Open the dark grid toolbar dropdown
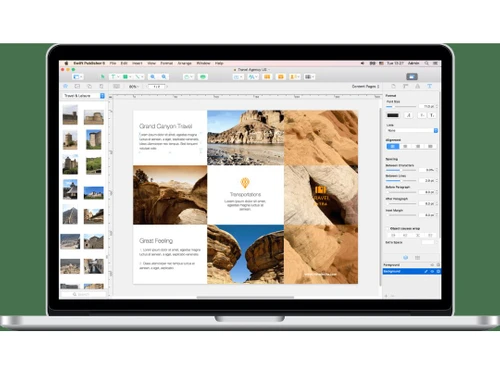Screen dimensions: 500x375 click(310, 77)
